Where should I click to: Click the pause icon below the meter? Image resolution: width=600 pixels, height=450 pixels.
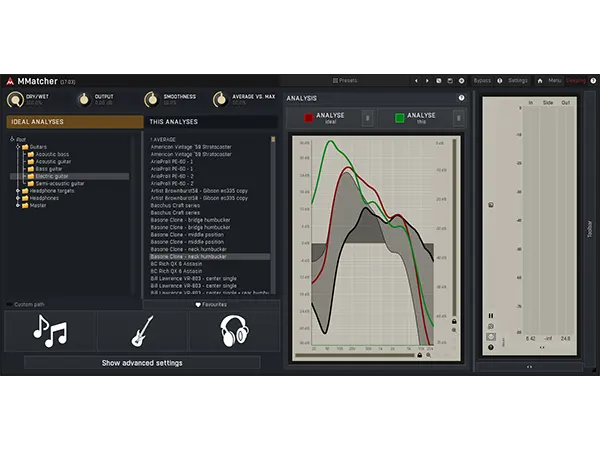(x=491, y=316)
